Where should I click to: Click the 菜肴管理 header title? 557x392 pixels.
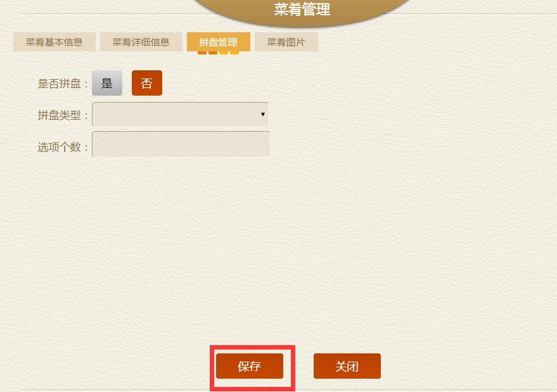pyautogui.click(x=302, y=9)
